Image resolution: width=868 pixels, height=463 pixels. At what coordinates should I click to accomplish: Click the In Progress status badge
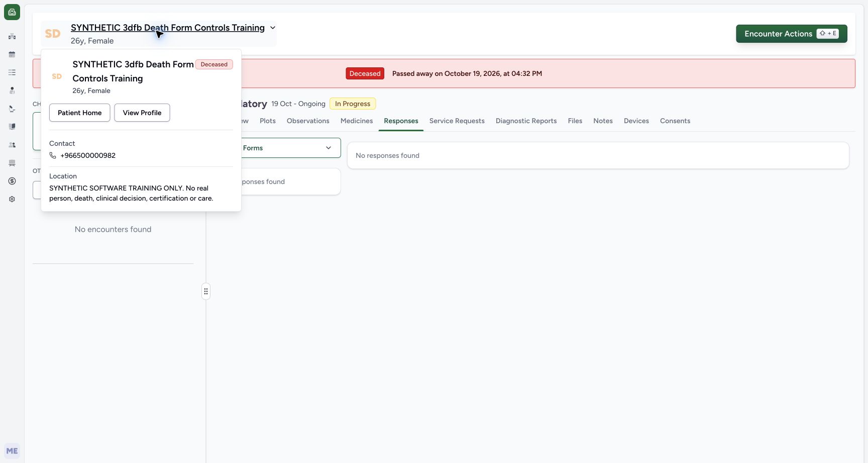click(x=353, y=104)
